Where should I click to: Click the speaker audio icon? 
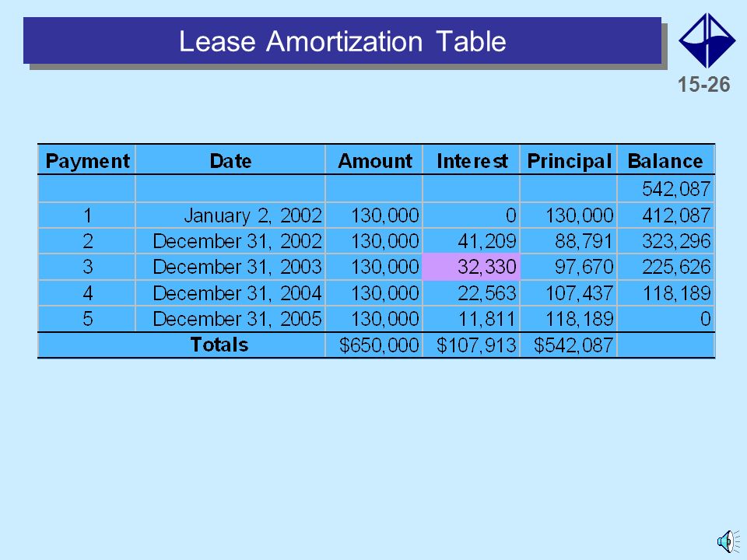(728, 541)
